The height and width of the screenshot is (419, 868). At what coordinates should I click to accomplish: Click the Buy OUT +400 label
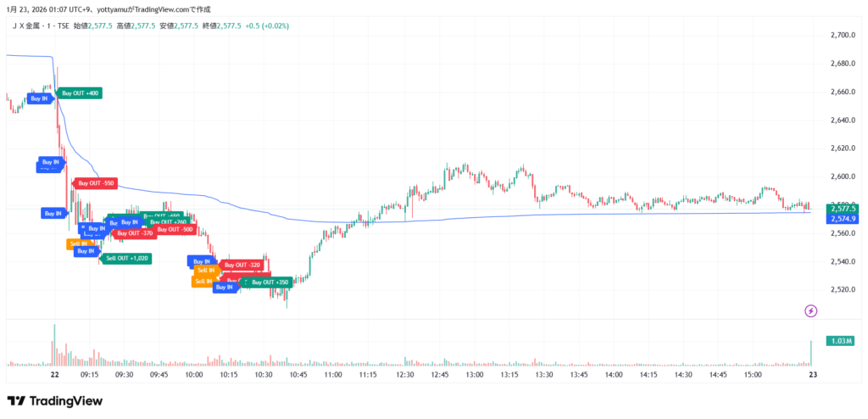tap(81, 92)
